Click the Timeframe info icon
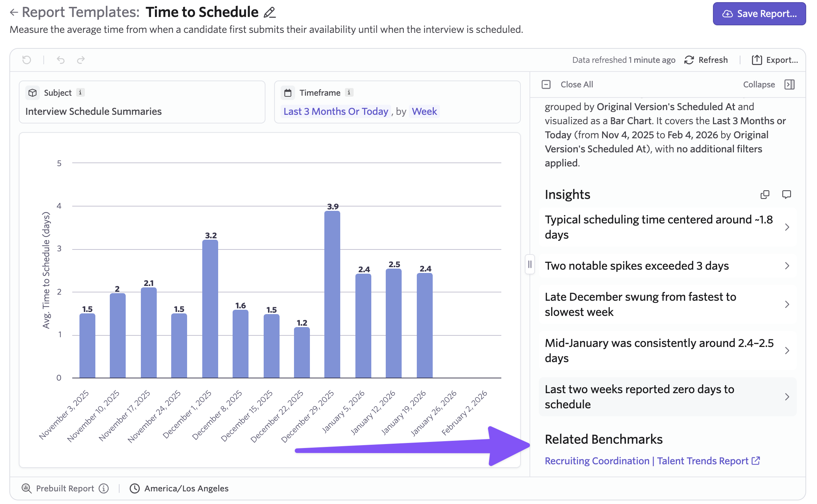The width and height of the screenshot is (817, 504). pyautogui.click(x=349, y=92)
